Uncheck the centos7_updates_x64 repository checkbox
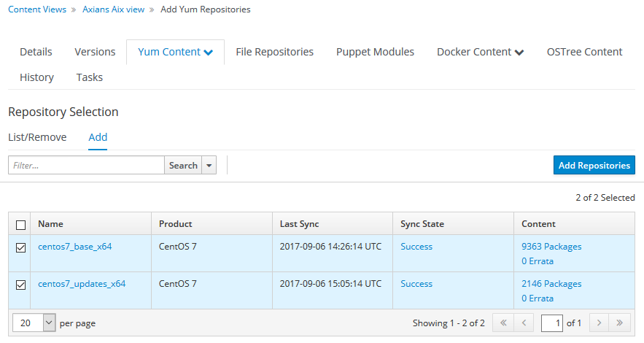644x343 pixels. [x=21, y=285]
